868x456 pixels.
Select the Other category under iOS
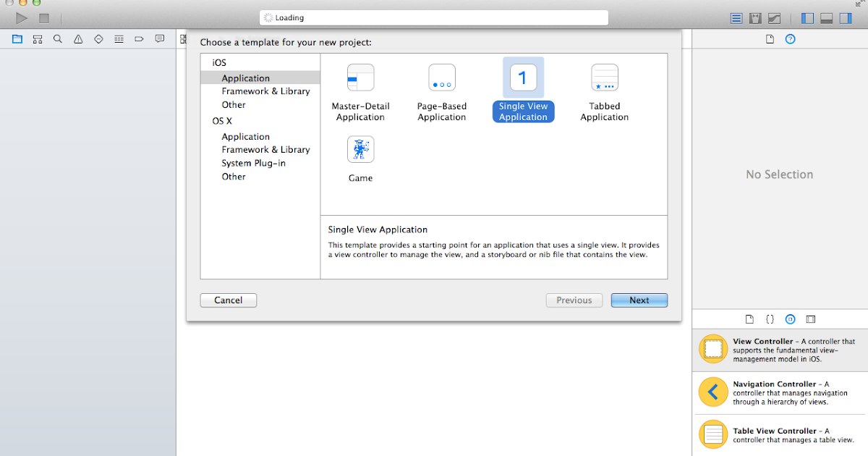[233, 104]
